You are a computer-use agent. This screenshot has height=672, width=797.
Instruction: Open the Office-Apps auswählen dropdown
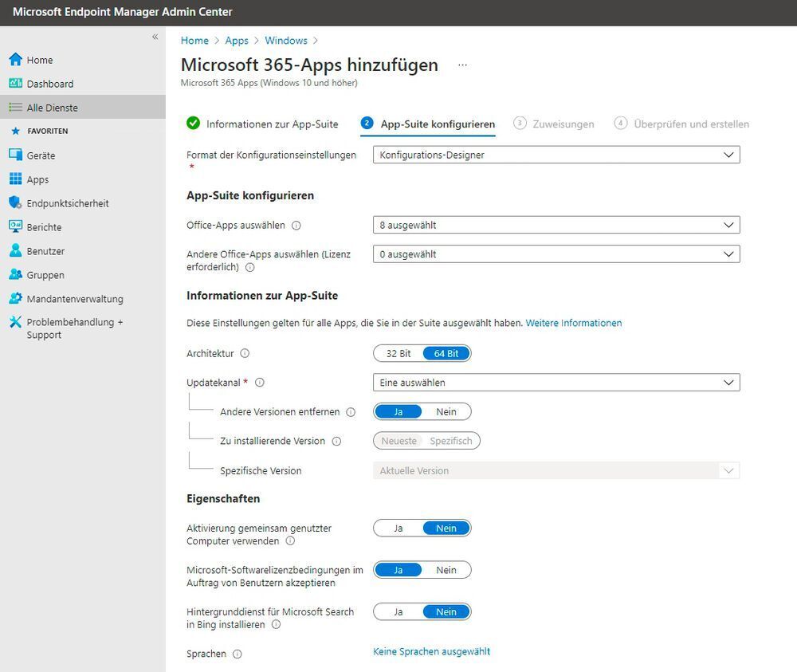pyautogui.click(x=556, y=224)
